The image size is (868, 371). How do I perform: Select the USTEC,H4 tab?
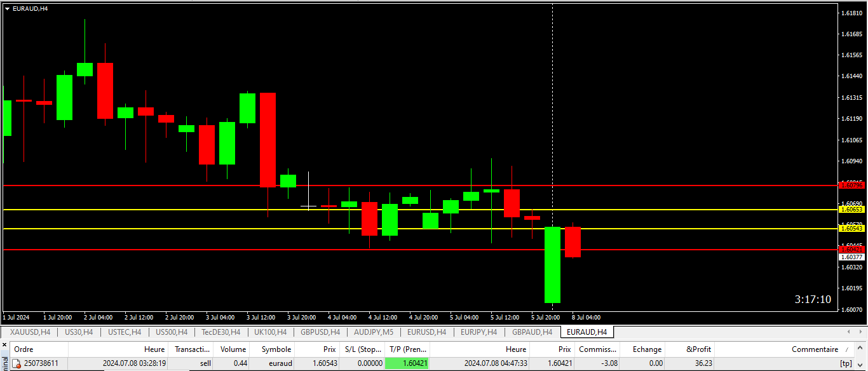[125, 332]
